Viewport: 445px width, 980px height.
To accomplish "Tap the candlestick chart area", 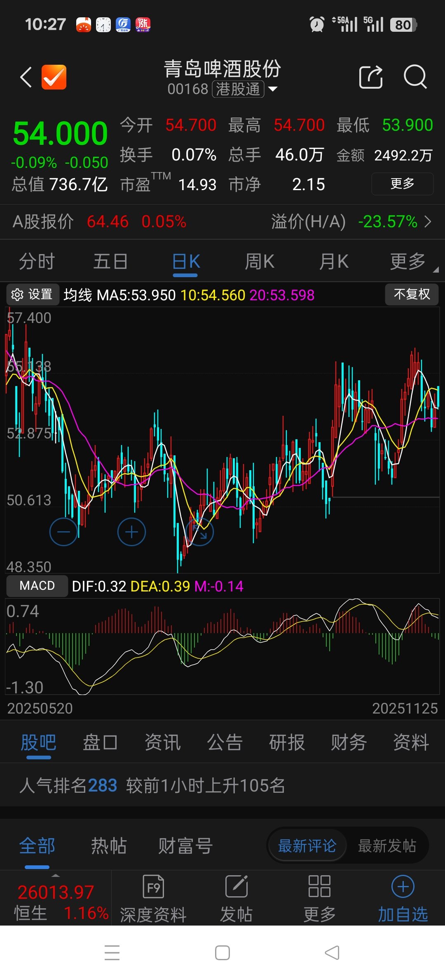I will click(x=222, y=440).
